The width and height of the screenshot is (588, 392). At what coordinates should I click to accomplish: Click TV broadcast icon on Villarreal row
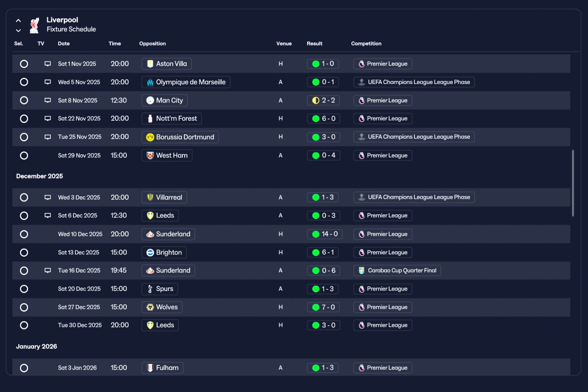48,197
